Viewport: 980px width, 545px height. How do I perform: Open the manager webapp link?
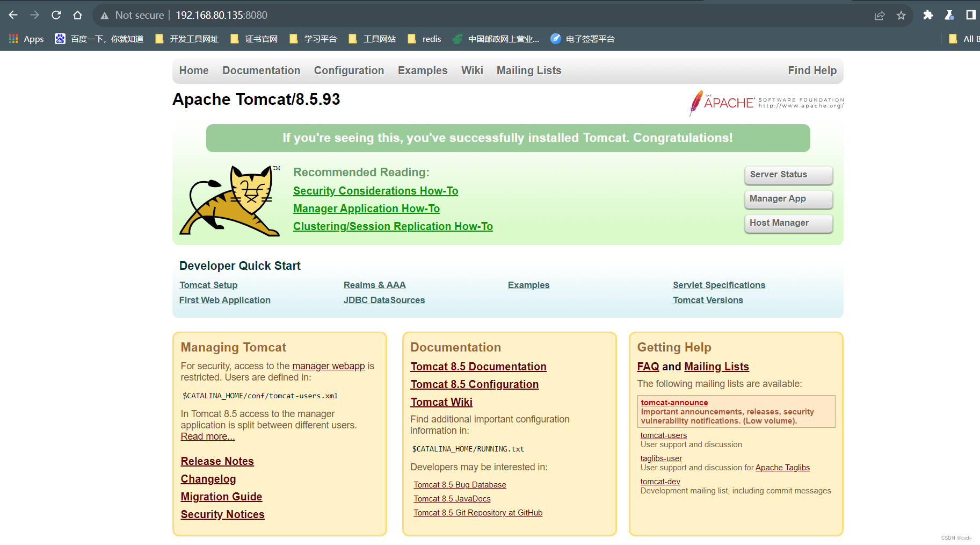(x=329, y=366)
